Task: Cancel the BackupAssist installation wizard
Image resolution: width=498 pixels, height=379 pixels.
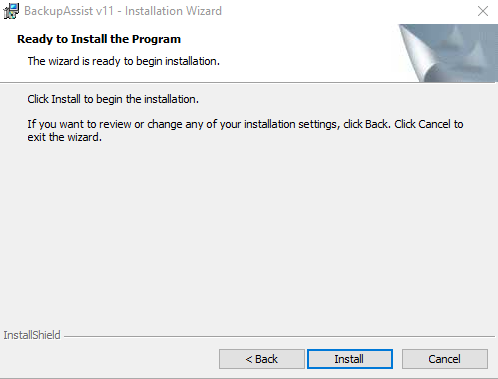Action: pyautogui.click(x=445, y=359)
